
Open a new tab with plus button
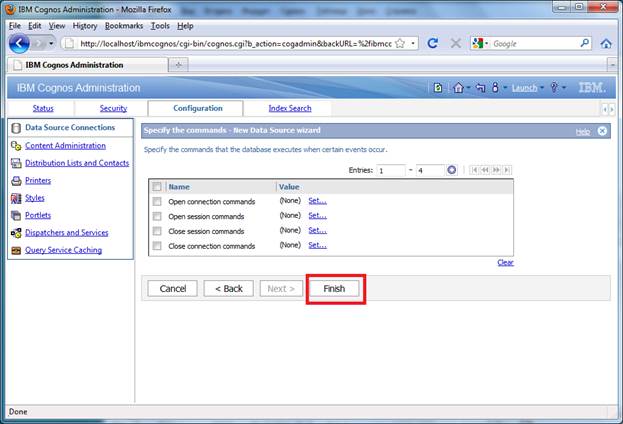click(178, 65)
